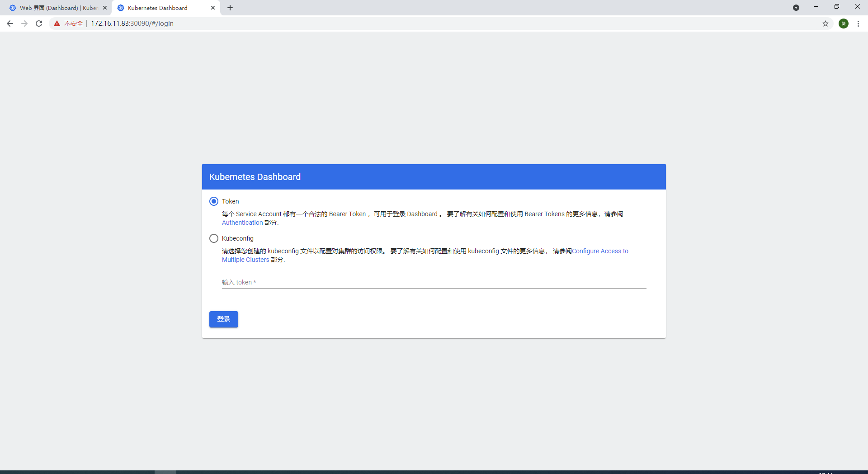Image resolution: width=868 pixels, height=474 pixels.
Task: Reload the page with refresh icon
Action: (x=39, y=24)
